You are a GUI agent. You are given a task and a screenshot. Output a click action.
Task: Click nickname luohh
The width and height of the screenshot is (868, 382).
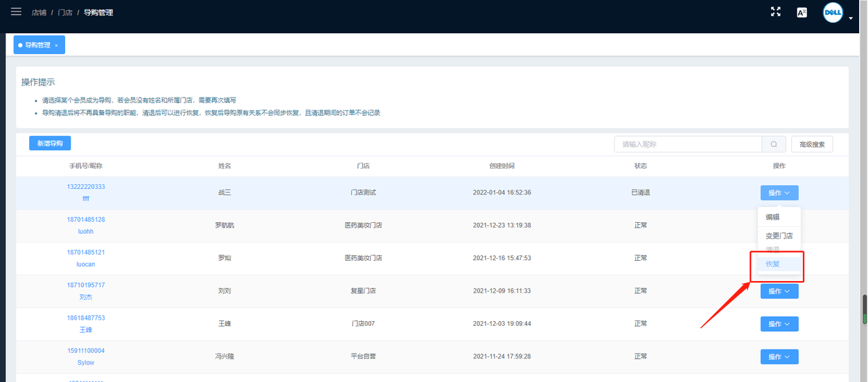(85, 232)
